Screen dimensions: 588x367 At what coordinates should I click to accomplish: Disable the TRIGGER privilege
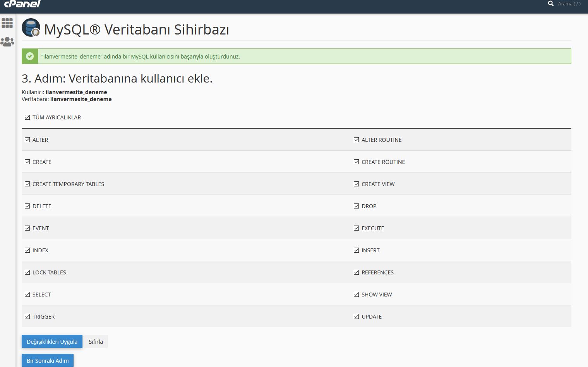pos(27,317)
